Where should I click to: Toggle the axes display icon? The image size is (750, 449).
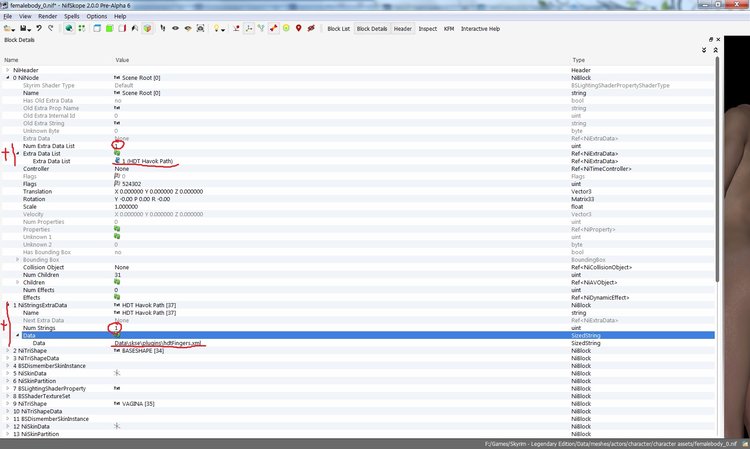(x=249, y=29)
